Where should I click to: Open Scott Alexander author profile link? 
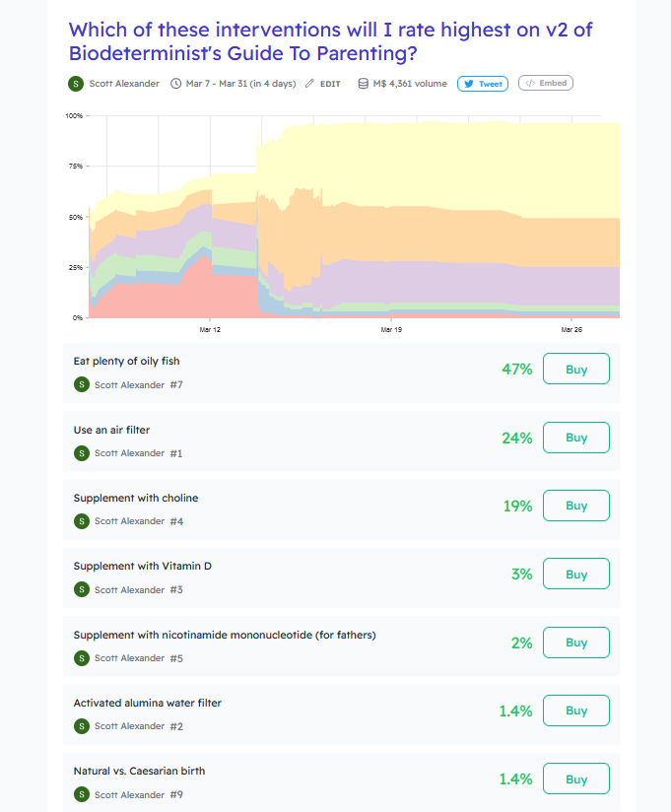point(124,84)
